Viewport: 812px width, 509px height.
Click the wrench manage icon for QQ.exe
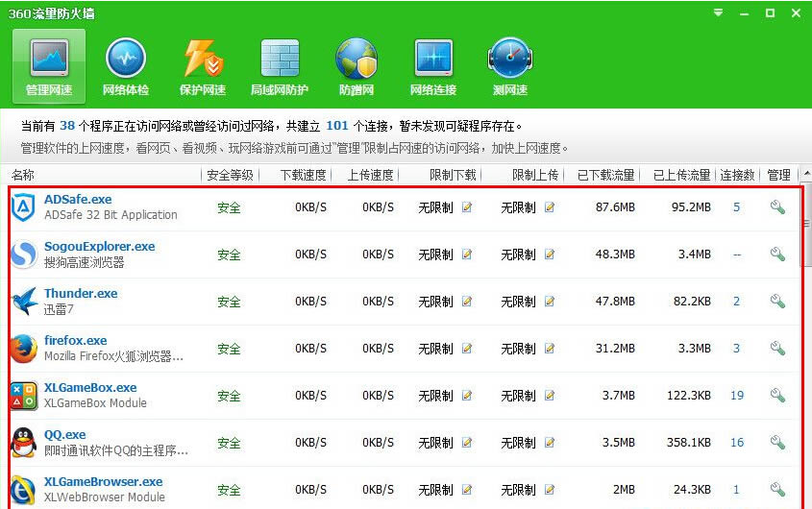[777, 443]
